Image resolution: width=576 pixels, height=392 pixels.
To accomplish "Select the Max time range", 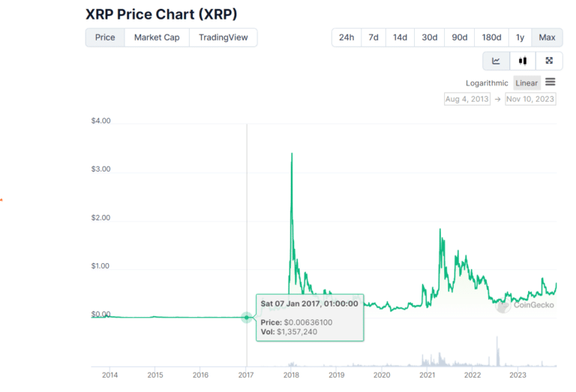I will coord(547,37).
